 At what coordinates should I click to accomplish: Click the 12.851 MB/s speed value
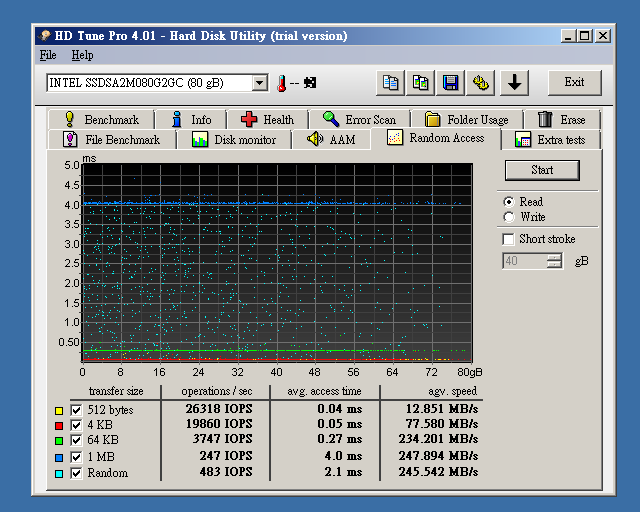[x=442, y=409]
